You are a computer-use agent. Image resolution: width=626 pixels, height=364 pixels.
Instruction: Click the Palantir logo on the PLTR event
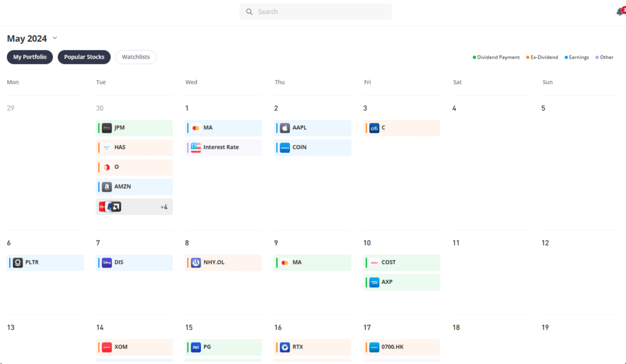click(17, 262)
